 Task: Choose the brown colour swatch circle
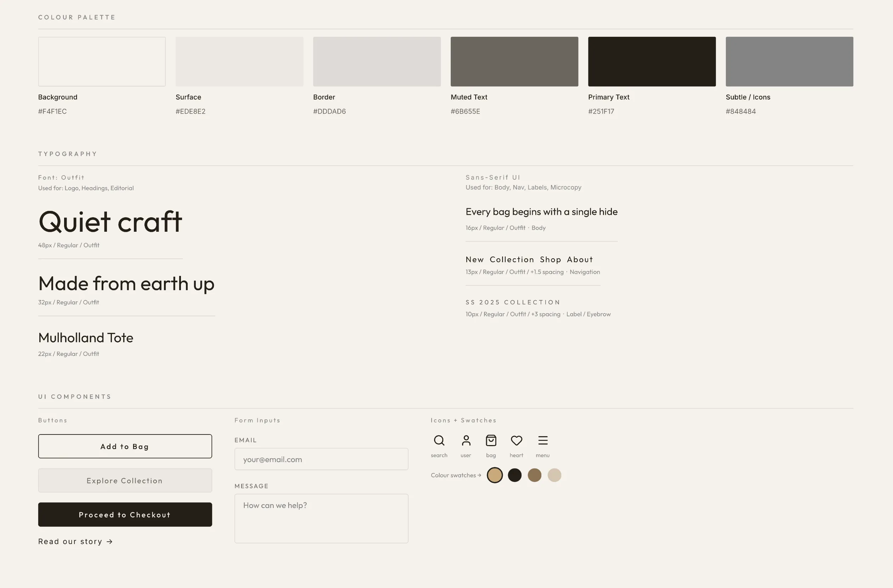point(535,475)
